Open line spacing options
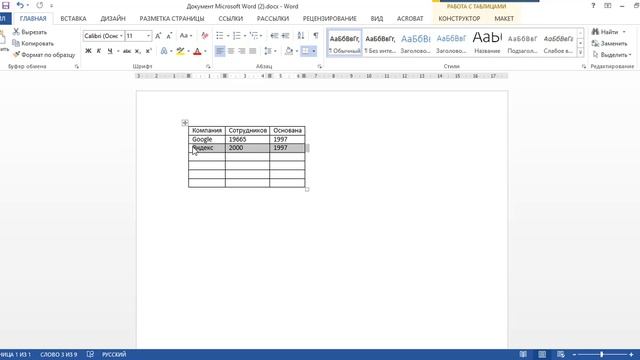Viewport: 640px width, 360px height. [x=270, y=51]
